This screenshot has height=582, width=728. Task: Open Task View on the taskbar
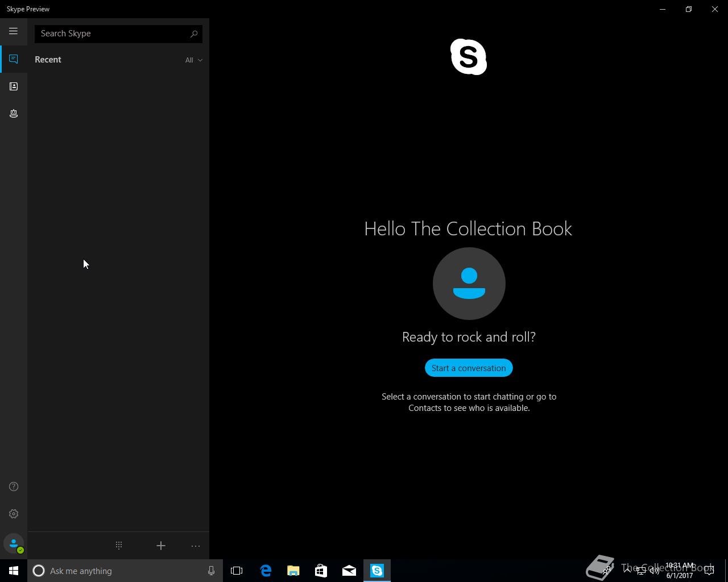point(237,571)
